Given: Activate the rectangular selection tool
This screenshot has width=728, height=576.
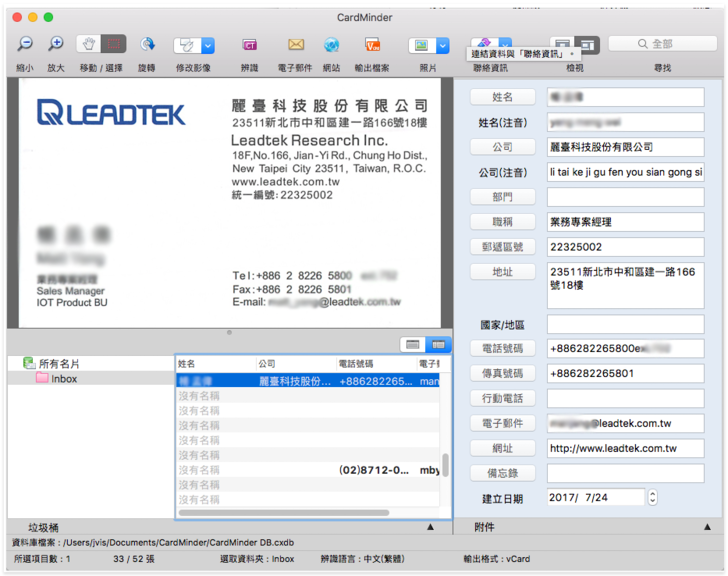Looking at the screenshot, I should [x=114, y=44].
